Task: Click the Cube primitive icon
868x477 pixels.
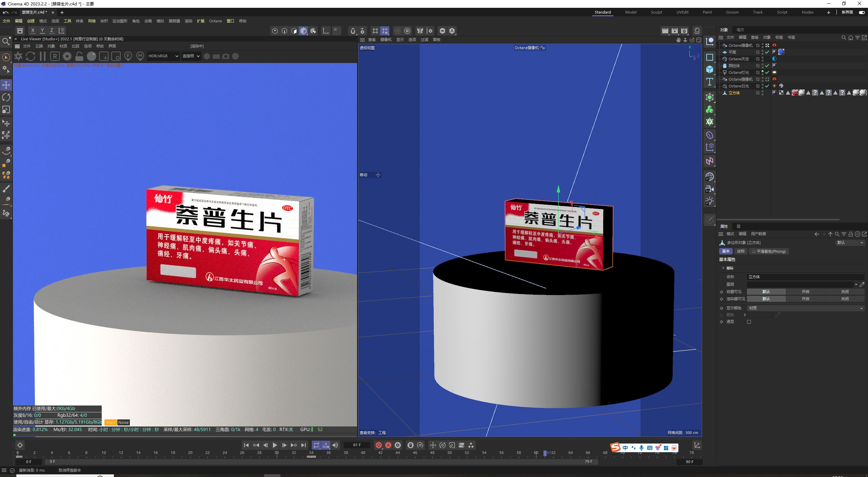Action: [x=710, y=69]
